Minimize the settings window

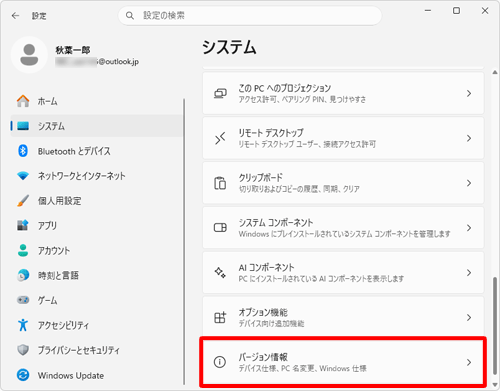coord(428,11)
